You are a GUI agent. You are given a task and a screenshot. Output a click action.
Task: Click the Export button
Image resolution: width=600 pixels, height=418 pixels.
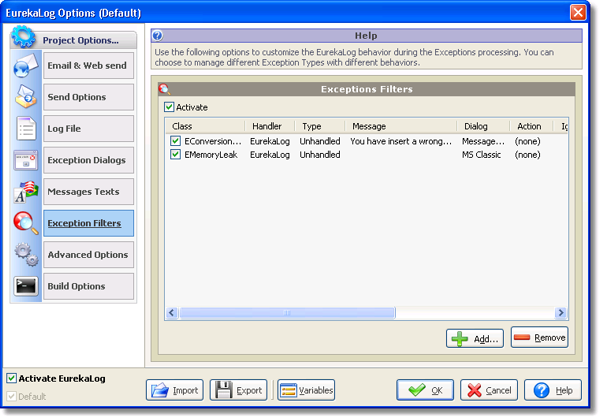pos(238,390)
